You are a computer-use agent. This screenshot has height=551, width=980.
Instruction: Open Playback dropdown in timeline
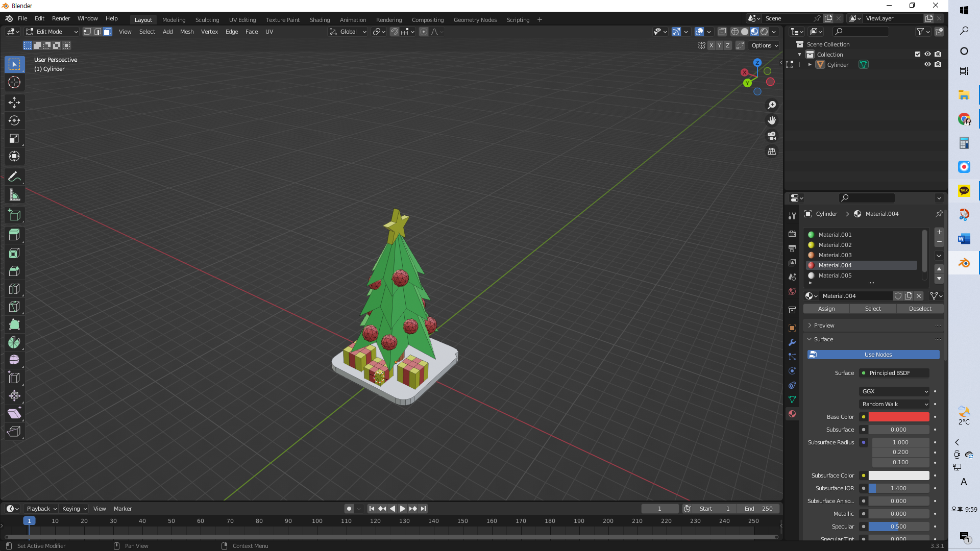[41, 509]
